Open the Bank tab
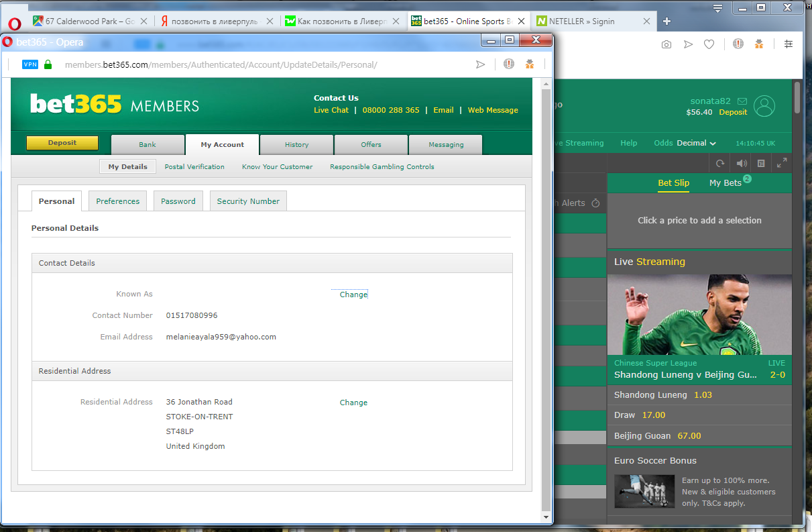This screenshot has height=532, width=812. [148, 145]
